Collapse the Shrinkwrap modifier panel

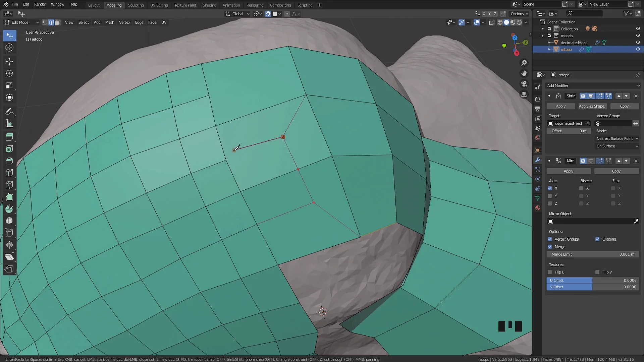point(549,96)
